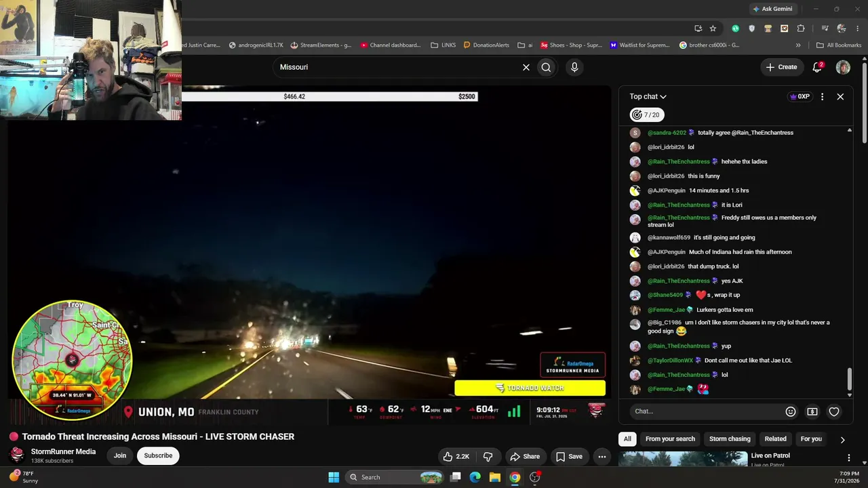Send a Super Chat with the dollar icon
The image size is (868, 488).
point(812,411)
